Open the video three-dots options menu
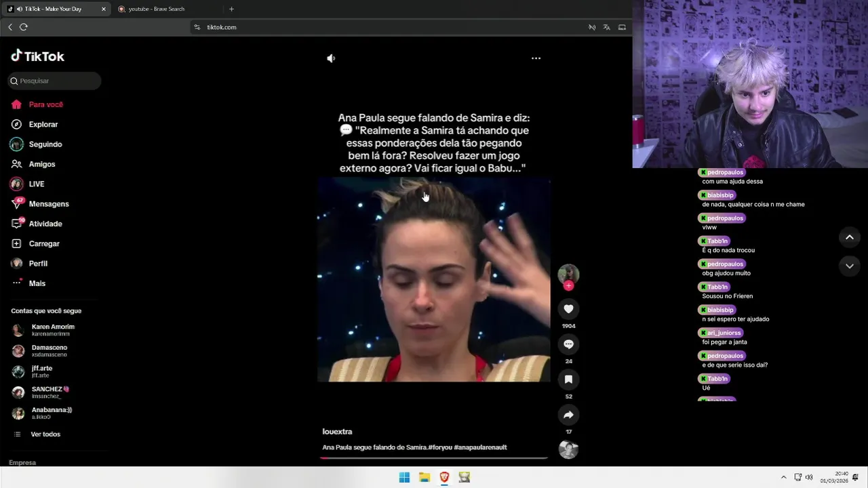Image resolution: width=868 pixels, height=488 pixels. click(536, 58)
